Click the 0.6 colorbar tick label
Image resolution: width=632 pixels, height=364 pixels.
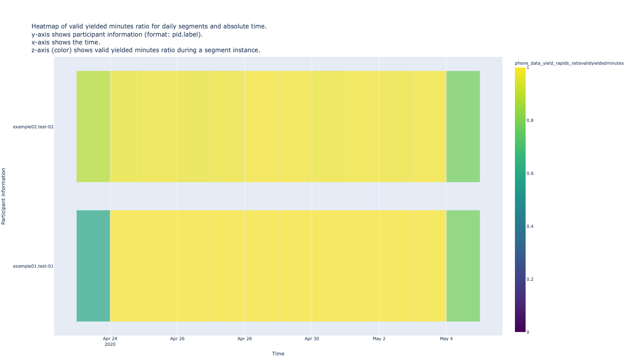pyautogui.click(x=530, y=173)
